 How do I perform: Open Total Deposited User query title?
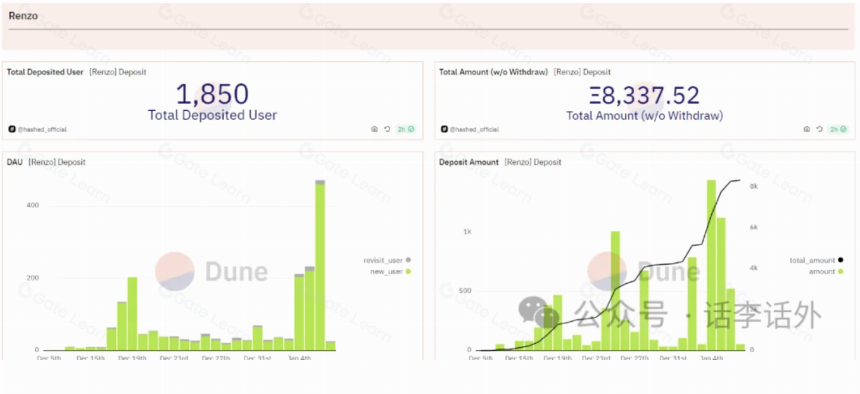tap(45, 72)
